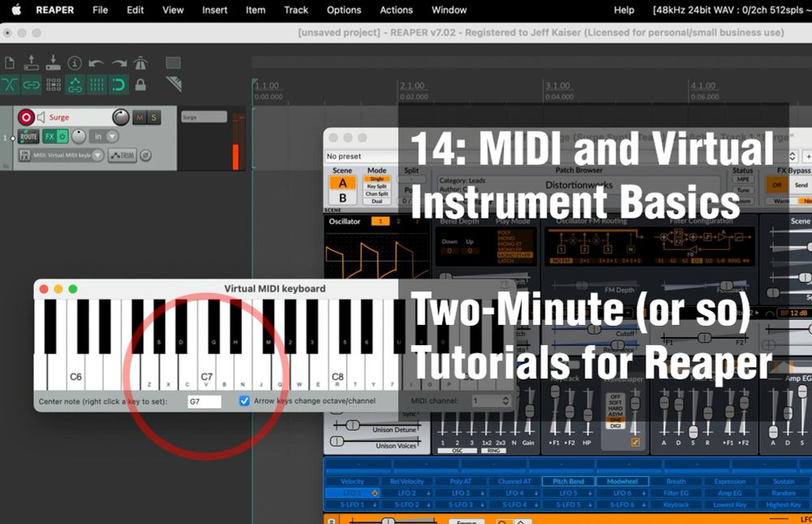Open the Options menu
This screenshot has height=524, width=812.
[x=343, y=10]
